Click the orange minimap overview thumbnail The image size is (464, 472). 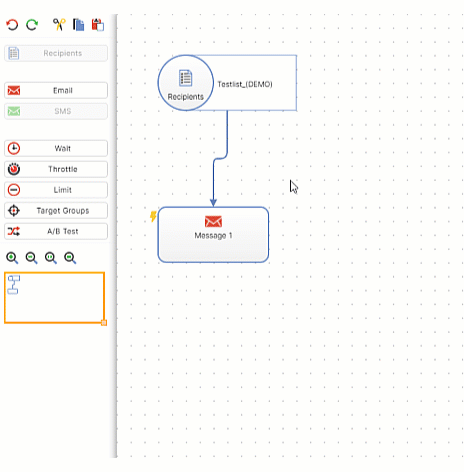55,298
